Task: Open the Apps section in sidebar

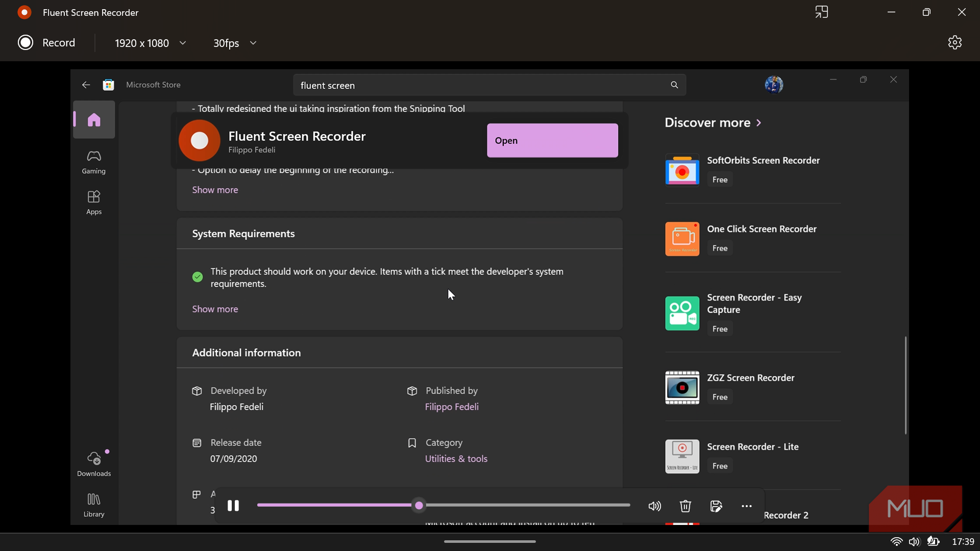Action: 94,203
